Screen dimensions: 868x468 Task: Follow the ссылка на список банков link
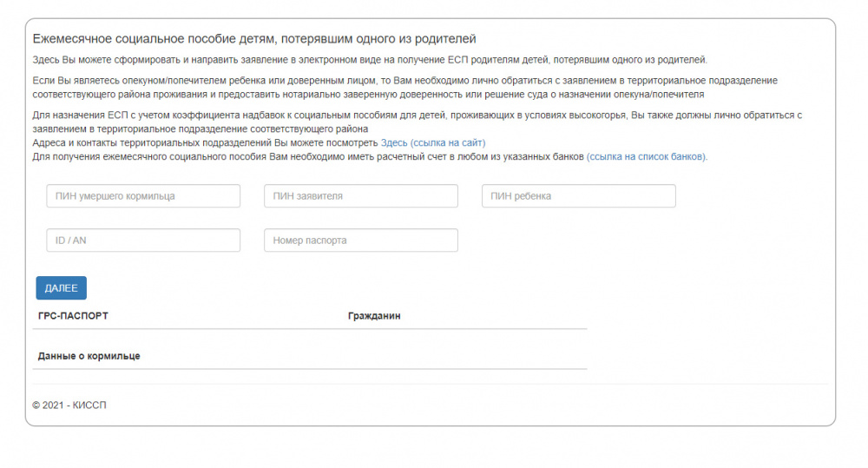pyautogui.click(x=647, y=157)
